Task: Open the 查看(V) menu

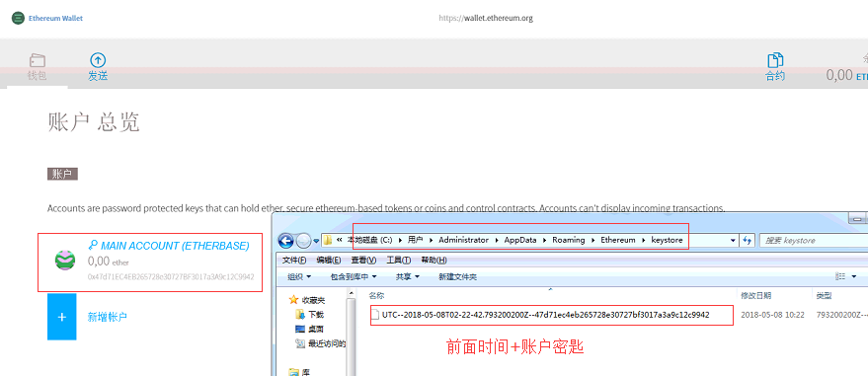Action: tap(363, 260)
